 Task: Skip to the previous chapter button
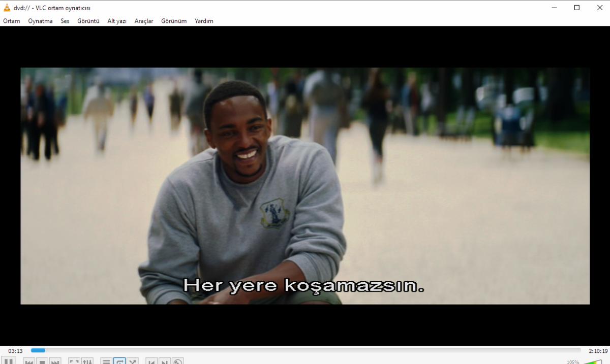29,361
